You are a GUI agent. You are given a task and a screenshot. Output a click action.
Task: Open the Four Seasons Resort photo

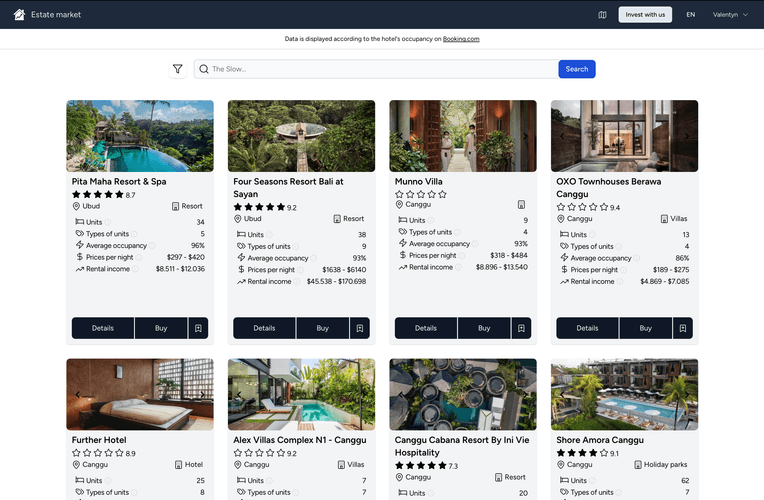click(302, 136)
